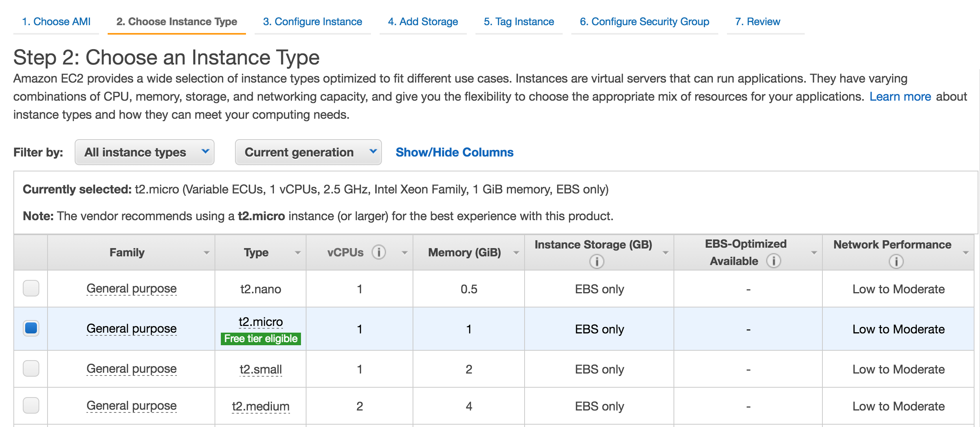
Task: Toggle the selected t2.micro checkbox
Action: click(x=31, y=328)
